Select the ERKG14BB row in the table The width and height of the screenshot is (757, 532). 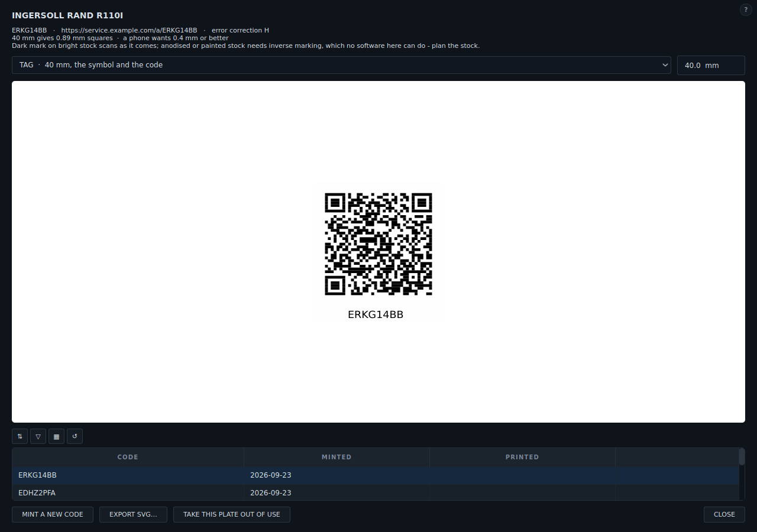coord(376,475)
